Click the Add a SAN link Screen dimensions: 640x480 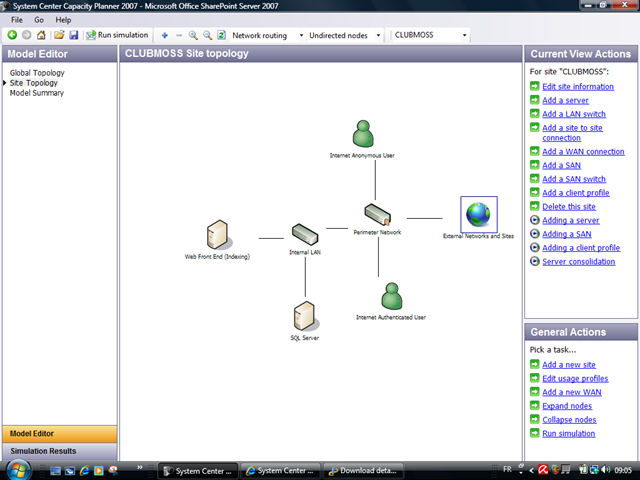click(561, 165)
